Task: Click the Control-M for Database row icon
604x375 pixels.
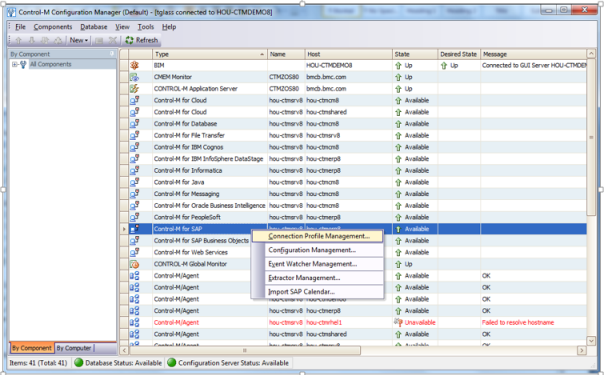Action: [134, 124]
